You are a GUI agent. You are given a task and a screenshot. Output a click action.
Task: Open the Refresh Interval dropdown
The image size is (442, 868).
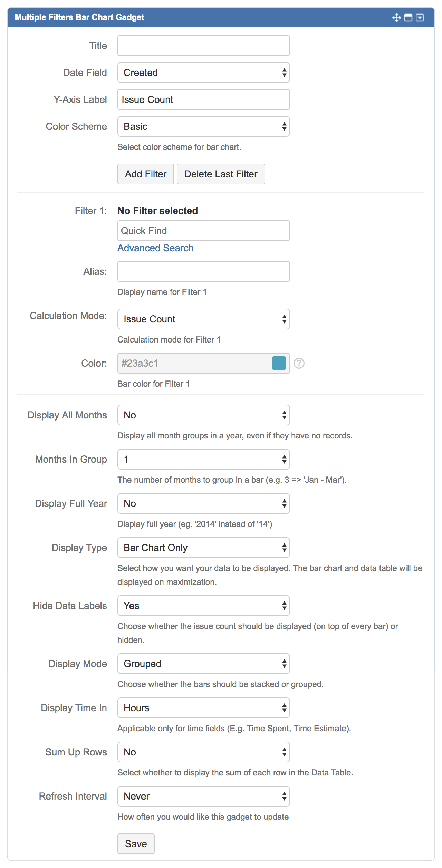(203, 796)
